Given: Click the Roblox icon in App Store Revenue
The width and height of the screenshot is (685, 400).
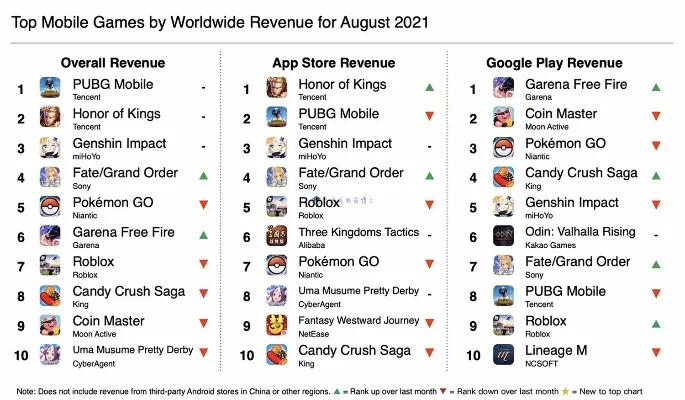Looking at the screenshot, I should pos(277,207).
